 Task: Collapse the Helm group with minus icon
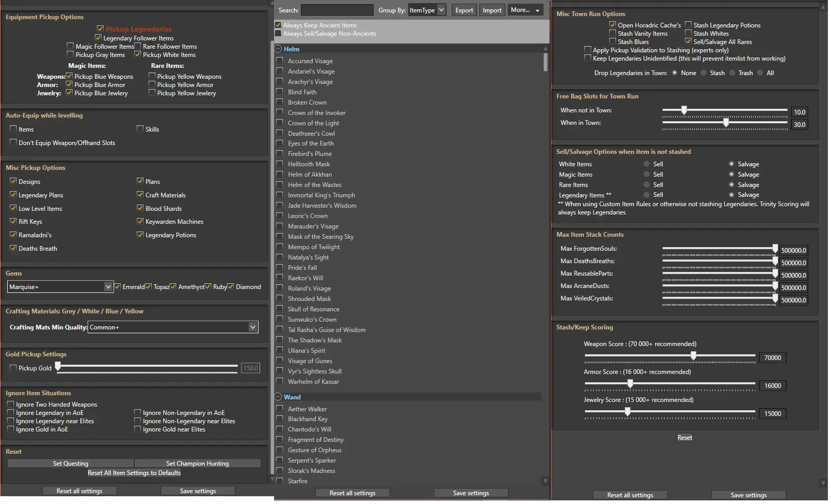pos(278,49)
